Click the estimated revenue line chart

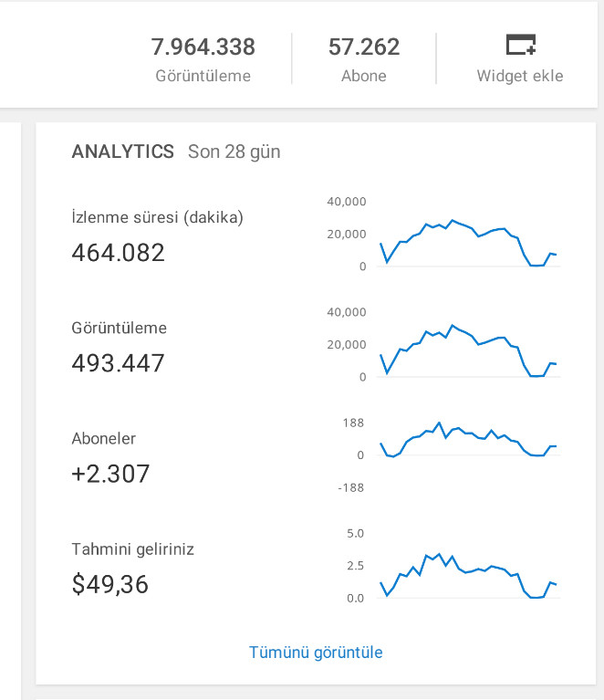(468, 576)
